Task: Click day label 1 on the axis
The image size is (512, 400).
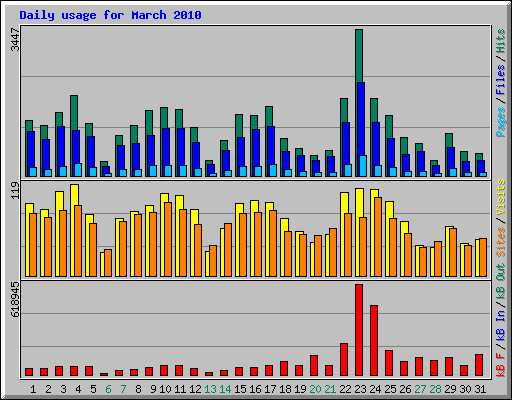Action: click(33, 389)
